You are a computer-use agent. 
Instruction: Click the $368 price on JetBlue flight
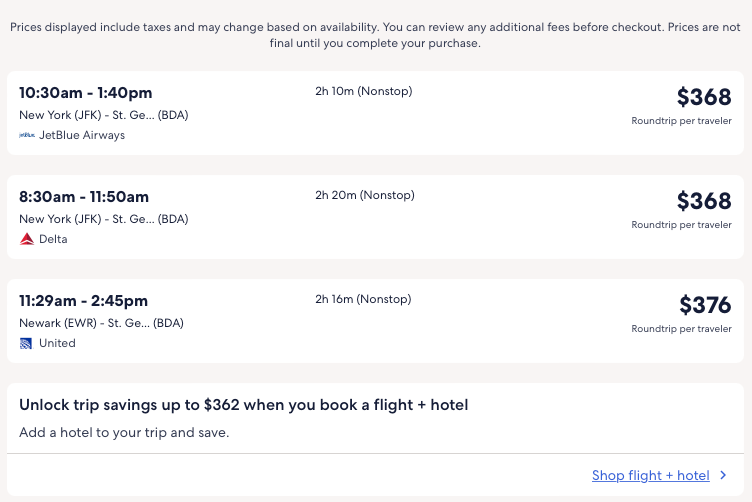(x=704, y=97)
